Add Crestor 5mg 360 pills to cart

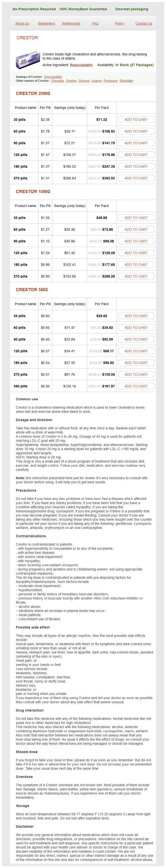pos(136,386)
